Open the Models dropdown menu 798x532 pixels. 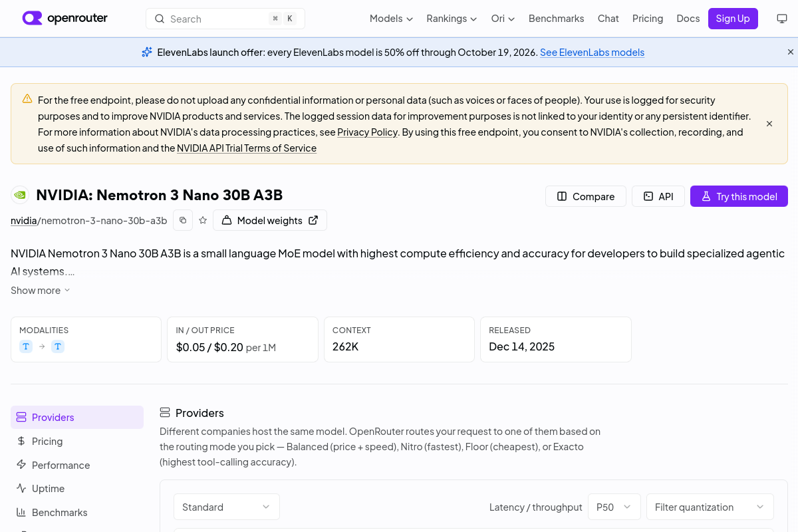(391, 19)
